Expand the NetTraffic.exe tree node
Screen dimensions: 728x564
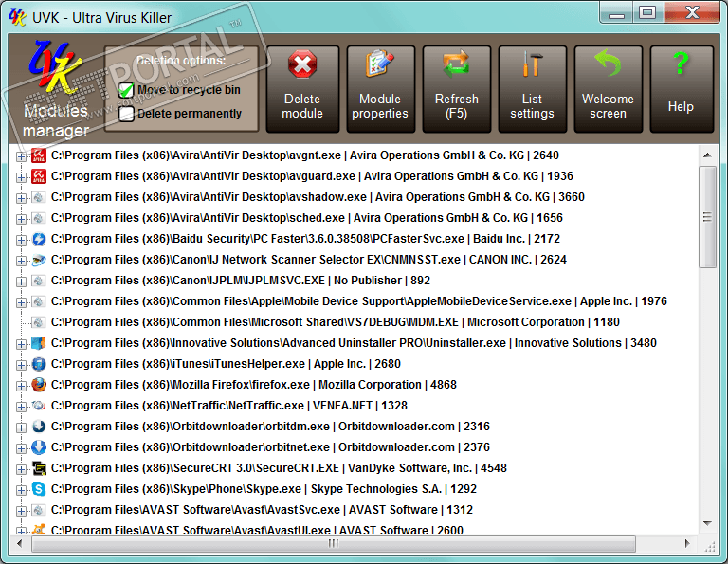[21, 407]
